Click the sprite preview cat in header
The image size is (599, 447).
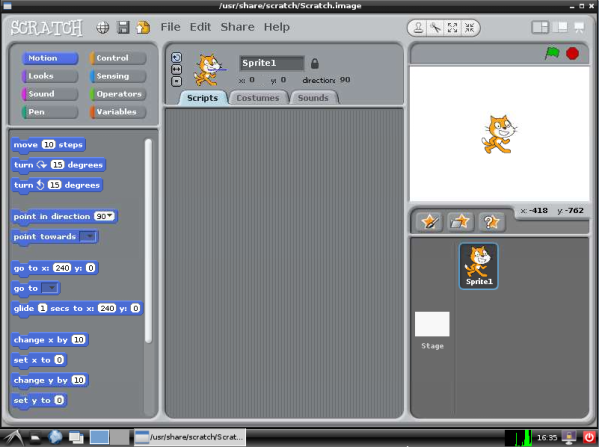click(x=209, y=70)
